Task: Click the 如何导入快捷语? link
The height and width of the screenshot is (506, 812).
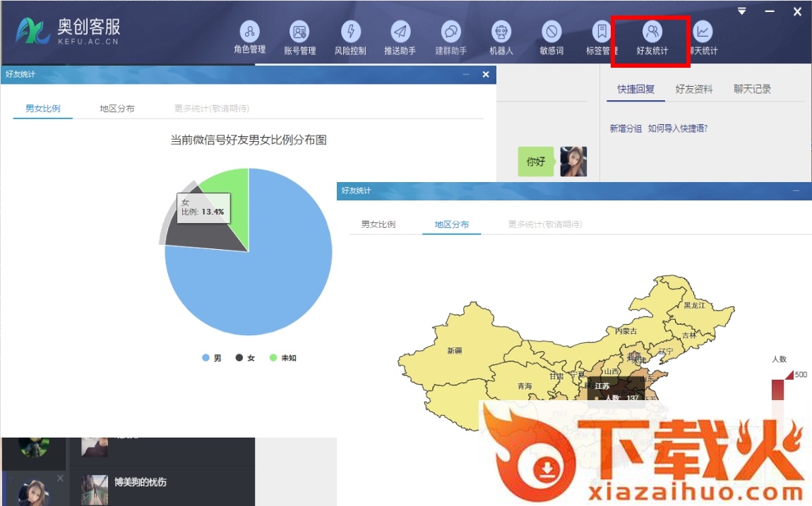Action: click(x=678, y=128)
